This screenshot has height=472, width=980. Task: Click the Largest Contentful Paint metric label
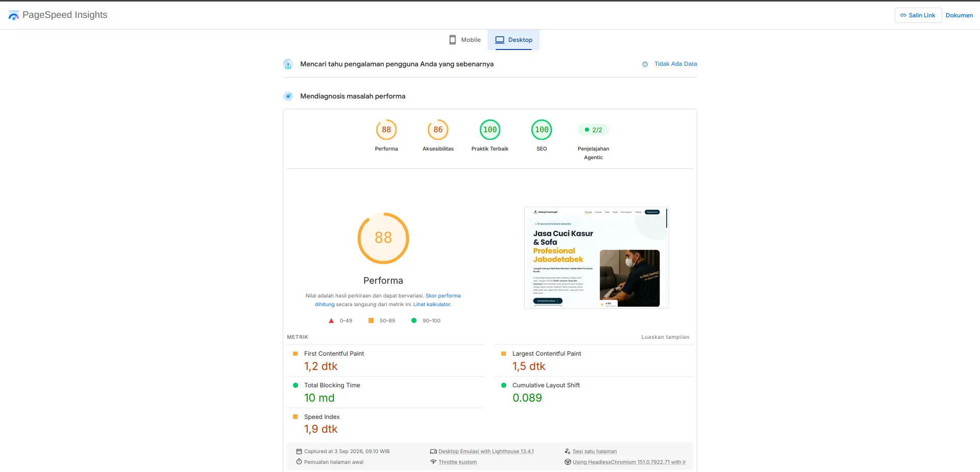tap(547, 354)
